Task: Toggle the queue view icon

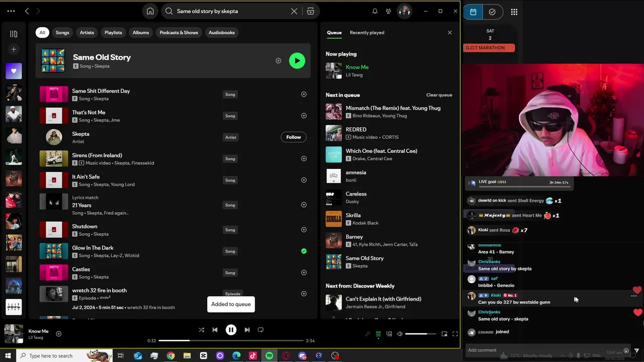Action: pos(378,334)
